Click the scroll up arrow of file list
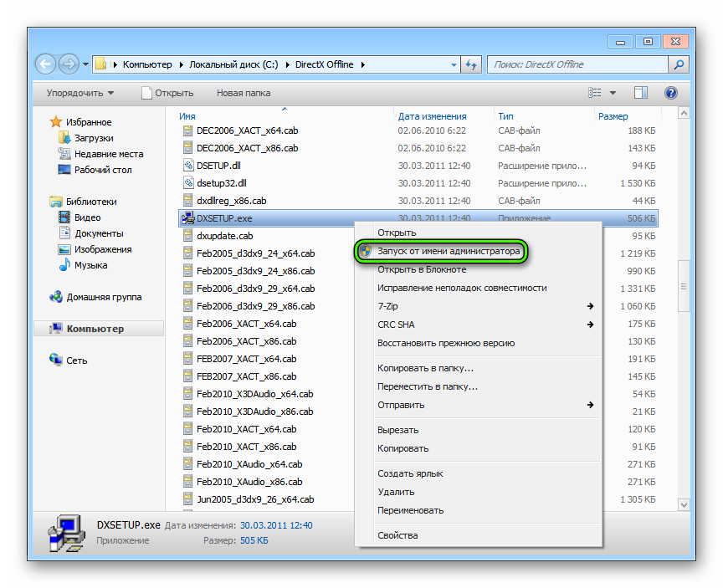Viewport: 723px width, 588px height. [x=684, y=114]
